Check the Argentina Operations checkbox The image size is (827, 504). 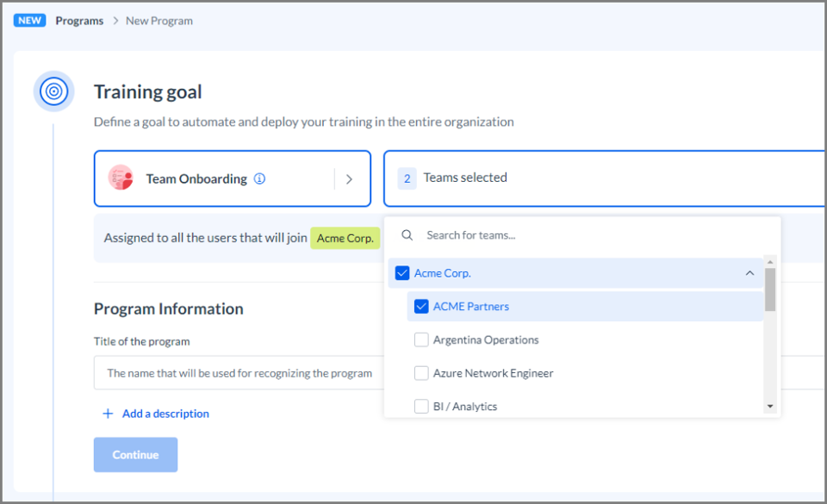click(421, 339)
